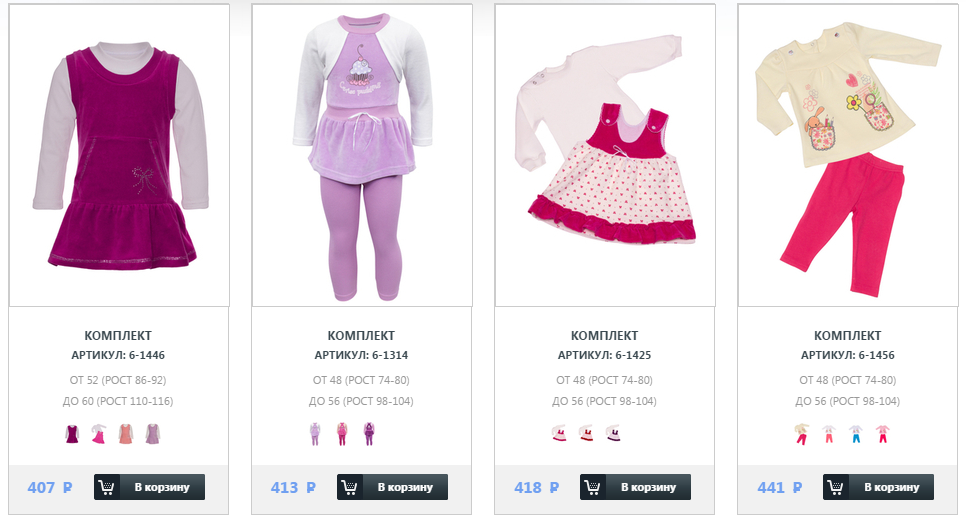Add the 441 ₽ set to cart
Image resolution: width=966 pixels, height=524 pixels.
click(879, 487)
